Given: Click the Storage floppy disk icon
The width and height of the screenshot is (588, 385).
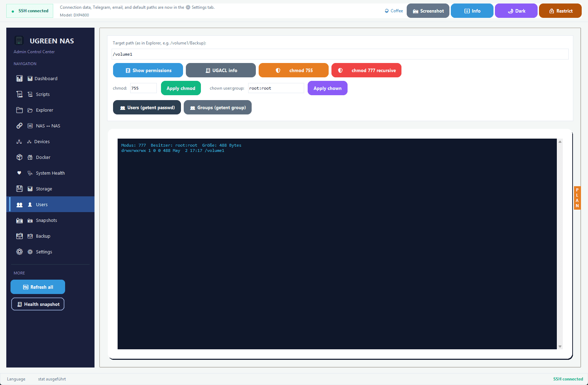Looking at the screenshot, I should (x=20, y=189).
